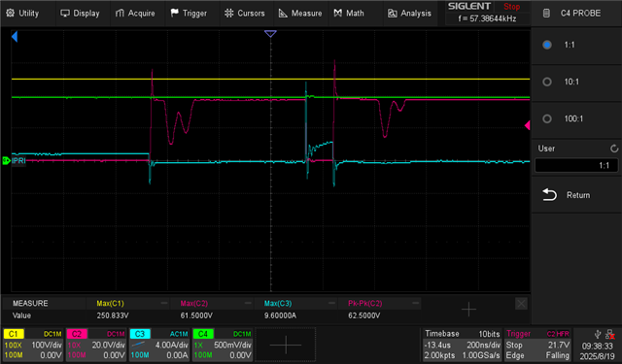Screen dimensions: 622x364
Task: Click the trigger position marker at top
Action: 270,34
